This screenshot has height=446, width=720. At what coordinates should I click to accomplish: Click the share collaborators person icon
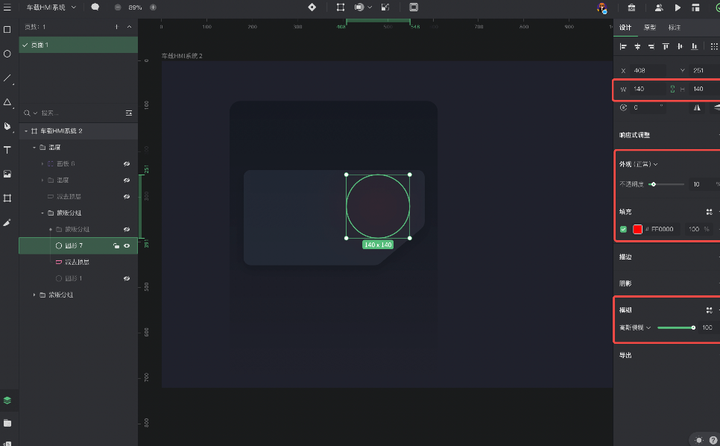coord(658,8)
